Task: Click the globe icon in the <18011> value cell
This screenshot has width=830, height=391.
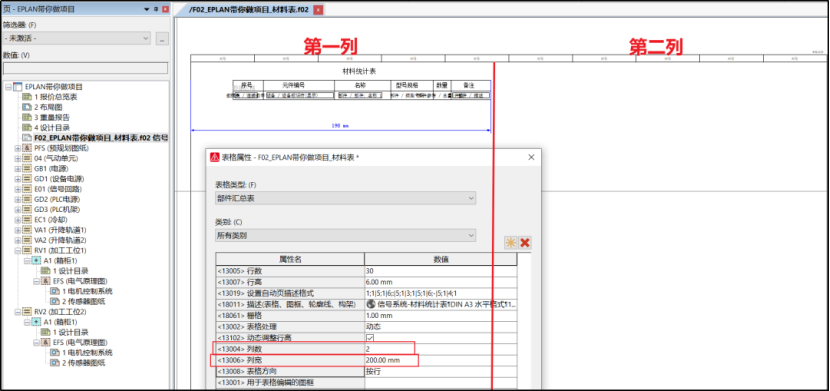Action: pyautogui.click(x=371, y=304)
